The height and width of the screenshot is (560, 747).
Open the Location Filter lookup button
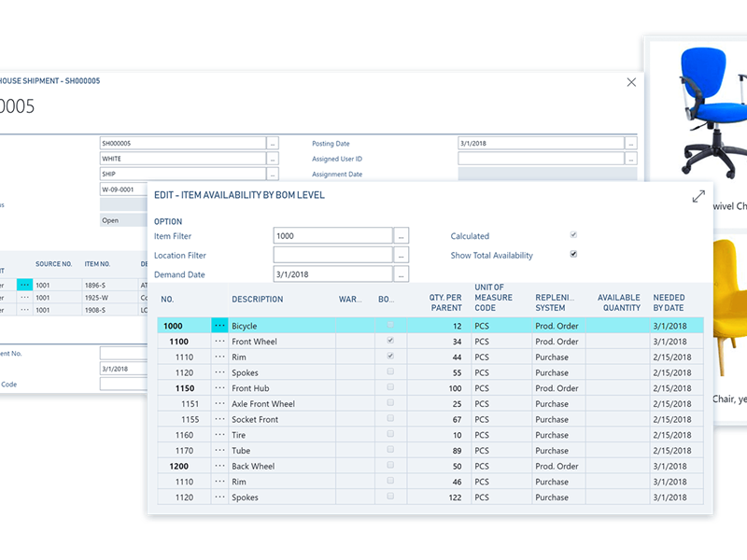point(402,255)
